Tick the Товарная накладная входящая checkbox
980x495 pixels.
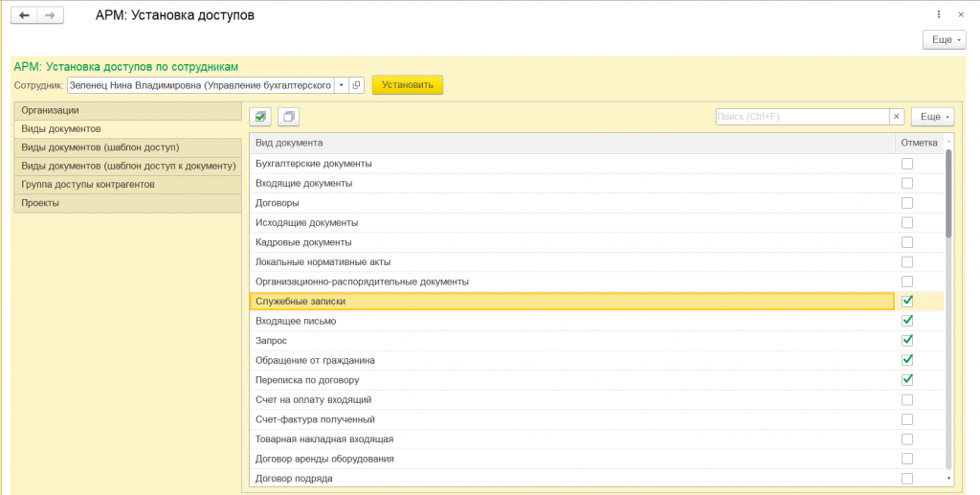(x=907, y=439)
